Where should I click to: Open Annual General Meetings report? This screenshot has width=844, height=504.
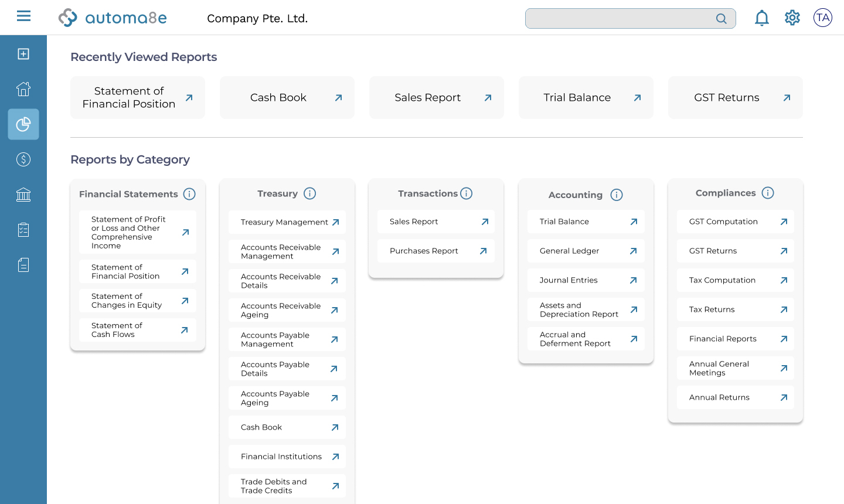(x=736, y=368)
